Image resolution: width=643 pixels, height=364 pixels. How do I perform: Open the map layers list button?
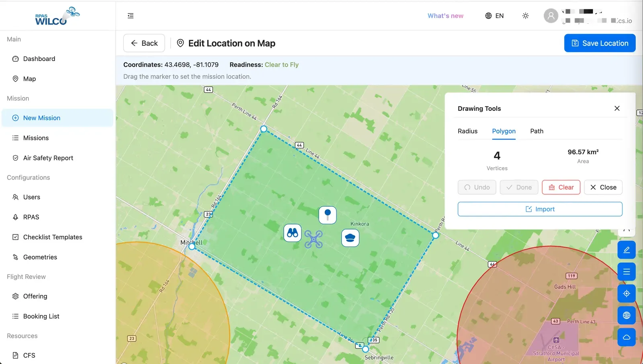[627, 272]
